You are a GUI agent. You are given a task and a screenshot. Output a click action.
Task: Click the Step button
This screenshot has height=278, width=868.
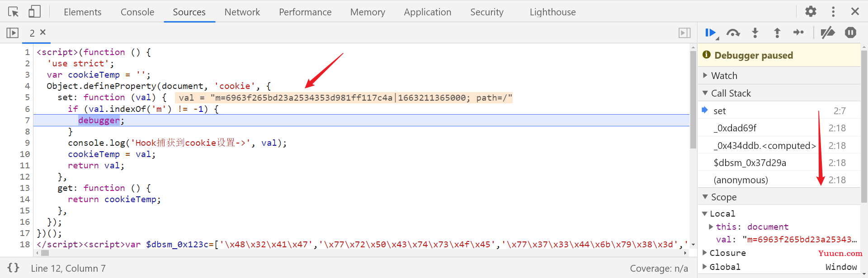[799, 32]
